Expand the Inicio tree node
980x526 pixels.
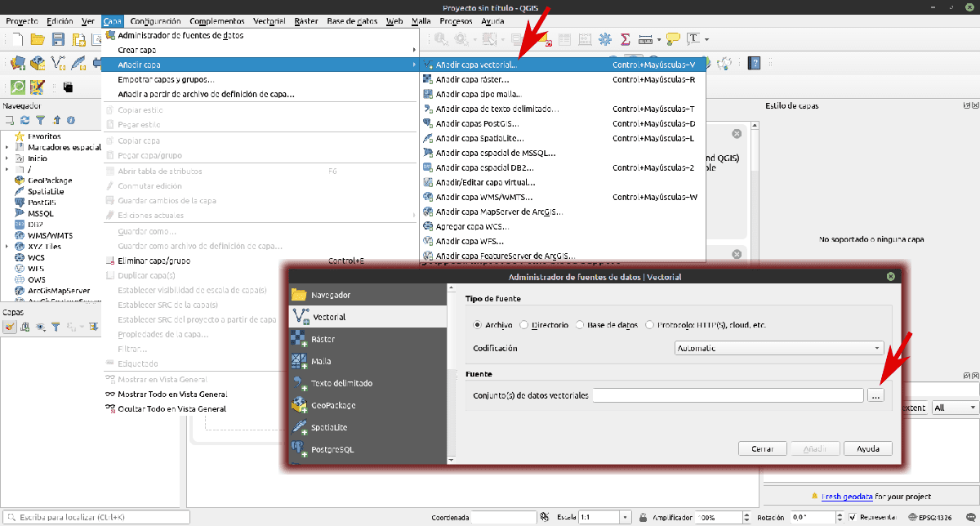7,158
